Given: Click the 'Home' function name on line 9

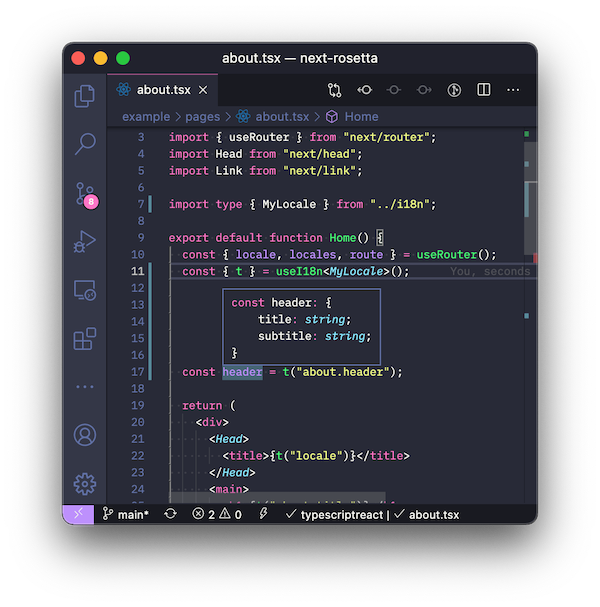Looking at the screenshot, I should [343, 238].
